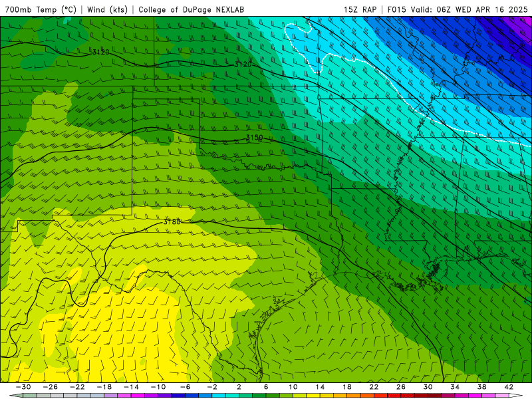The image size is (532, 399).
Task: Click the −30 value on the color scale
Action: (23, 387)
